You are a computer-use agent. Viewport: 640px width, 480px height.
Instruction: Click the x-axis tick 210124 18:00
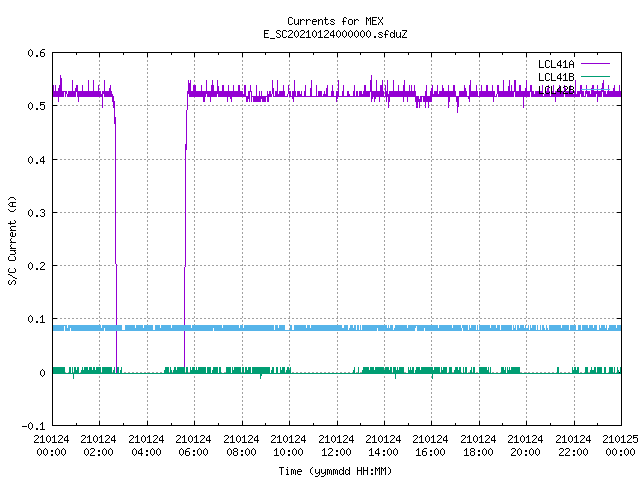[x=478, y=446]
